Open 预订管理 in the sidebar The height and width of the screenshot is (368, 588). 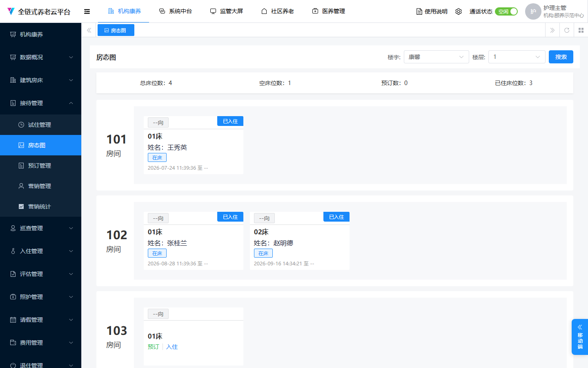tap(41, 166)
